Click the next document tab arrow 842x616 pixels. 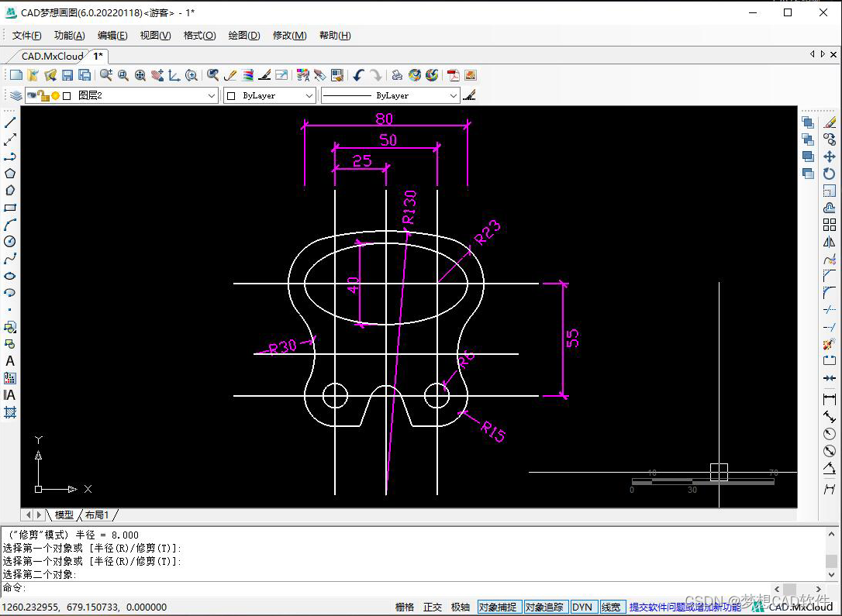pyautogui.click(x=823, y=53)
